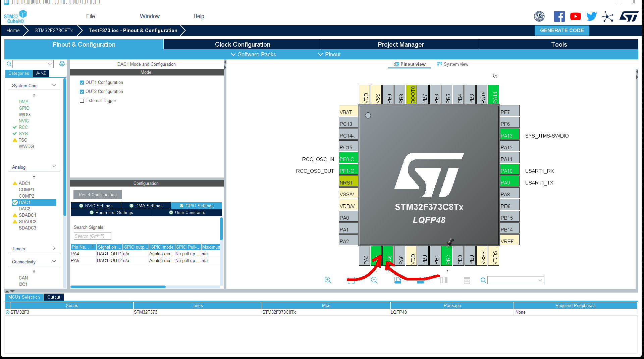Click the GENERATE CODE button
This screenshot has width=644, height=359.
pyautogui.click(x=562, y=30)
